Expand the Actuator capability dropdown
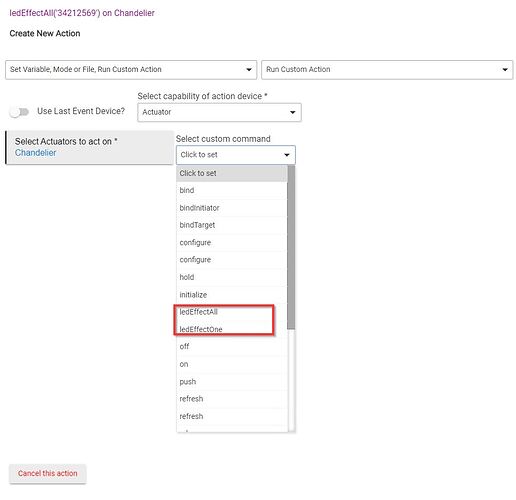This screenshot has height=500, width=516. tap(219, 112)
